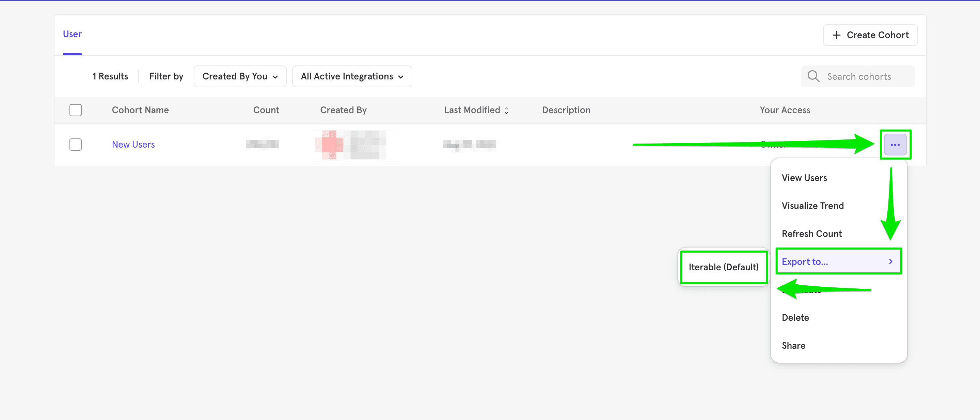Focus the Search cohorts input field
The width and height of the screenshot is (980, 420).
coord(864,77)
